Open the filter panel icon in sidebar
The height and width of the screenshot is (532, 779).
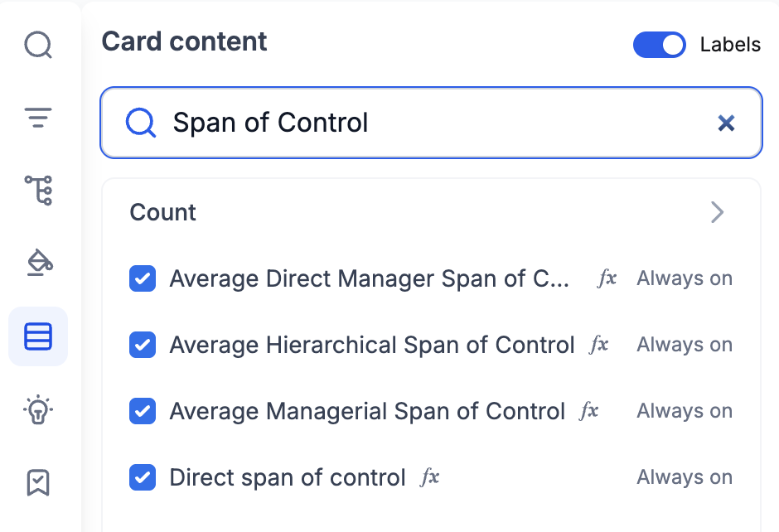[38, 118]
